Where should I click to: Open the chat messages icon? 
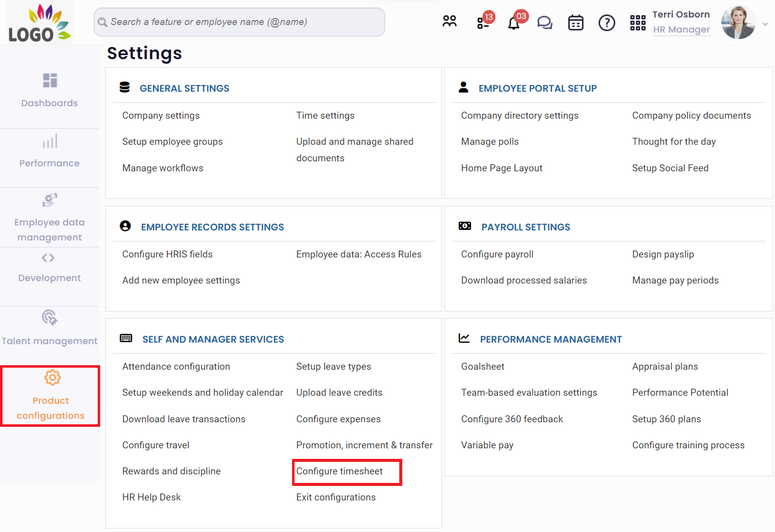pyautogui.click(x=545, y=22)
